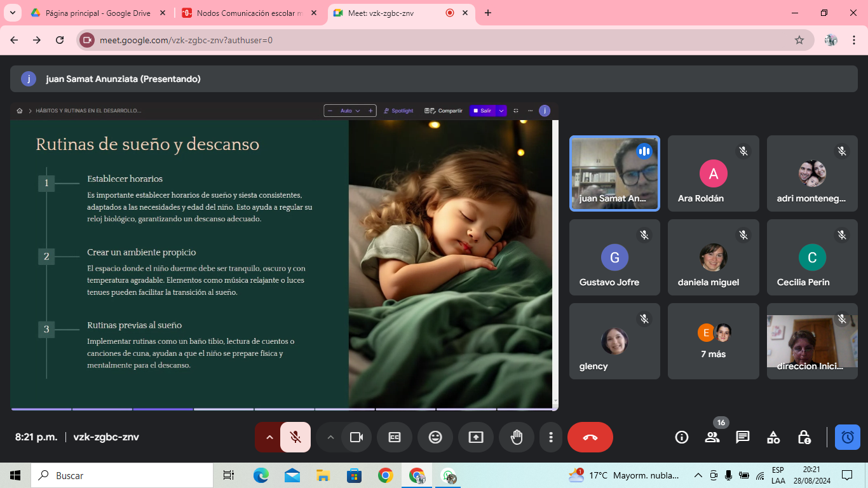Toggle the camera on or off
Viewport: 868px width, 488px height.
tap(356, 437)
